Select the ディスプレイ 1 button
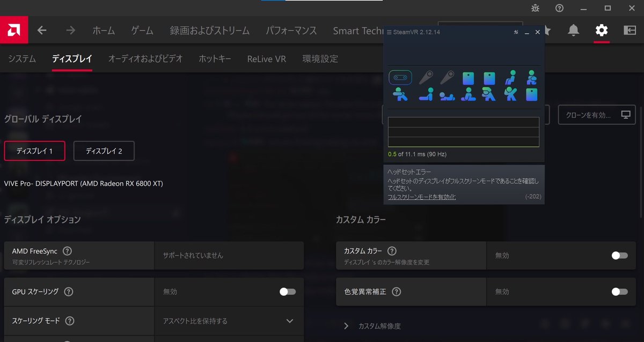 [34, 151]
